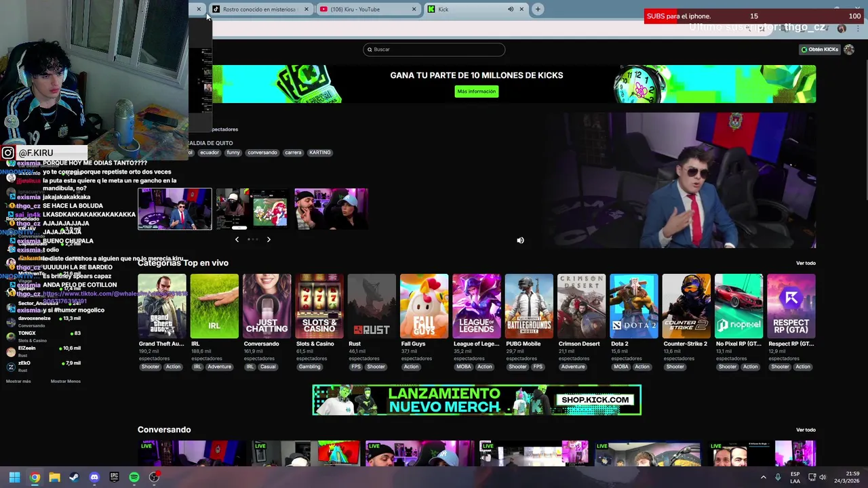Click MOBA tag under League of Legends
Image resolution: width=868 pixels, height=488 pixels.
point(463,367)
